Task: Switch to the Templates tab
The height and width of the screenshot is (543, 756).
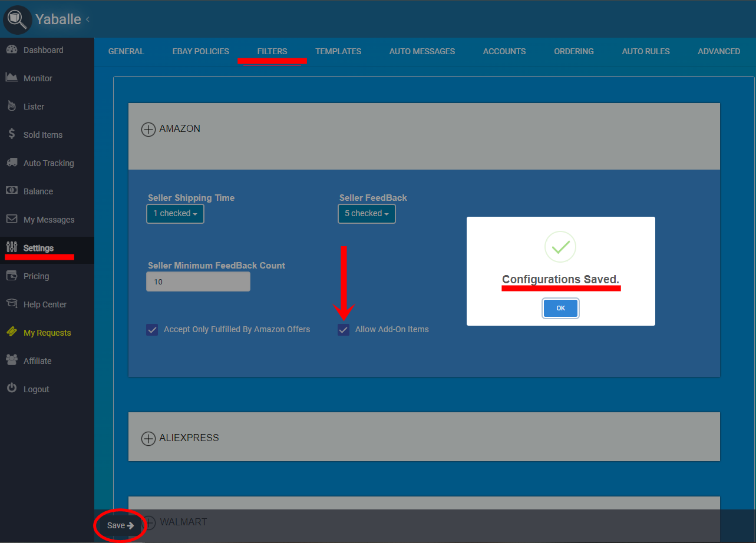Action: tap(338, 51)
